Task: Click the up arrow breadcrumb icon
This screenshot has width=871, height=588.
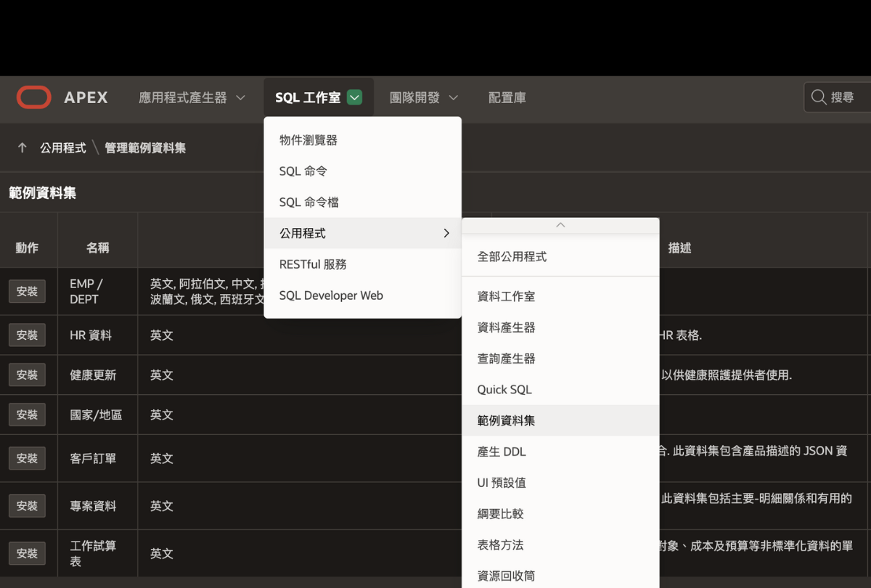Action: pyautogui.click(x=23, y=148)
